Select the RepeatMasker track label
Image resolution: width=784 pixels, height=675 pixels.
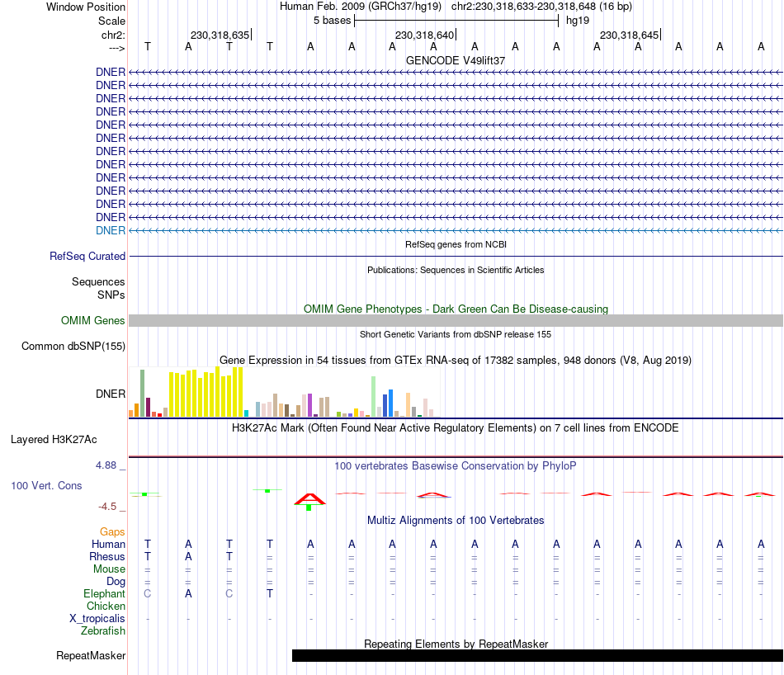[91, 655]
